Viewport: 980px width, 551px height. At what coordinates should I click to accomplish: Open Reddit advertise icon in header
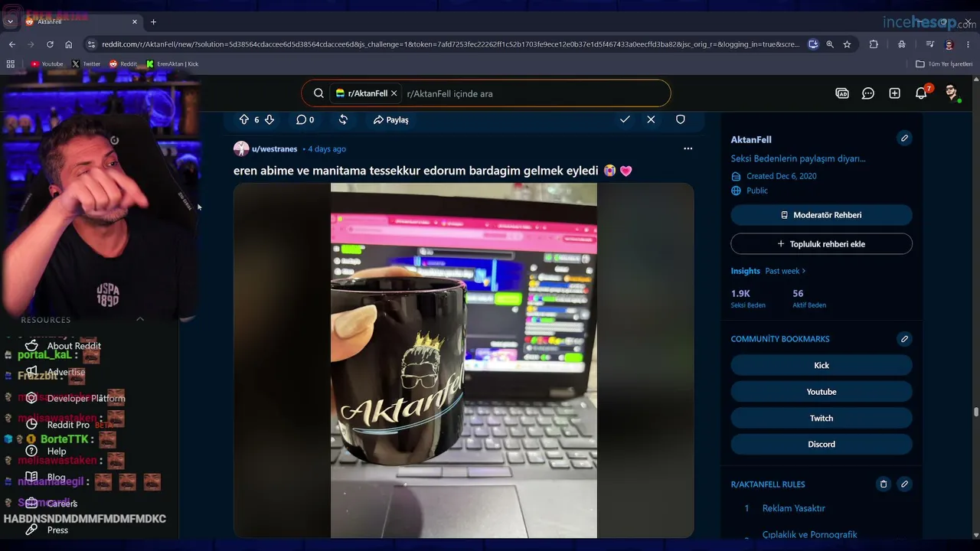842,93
